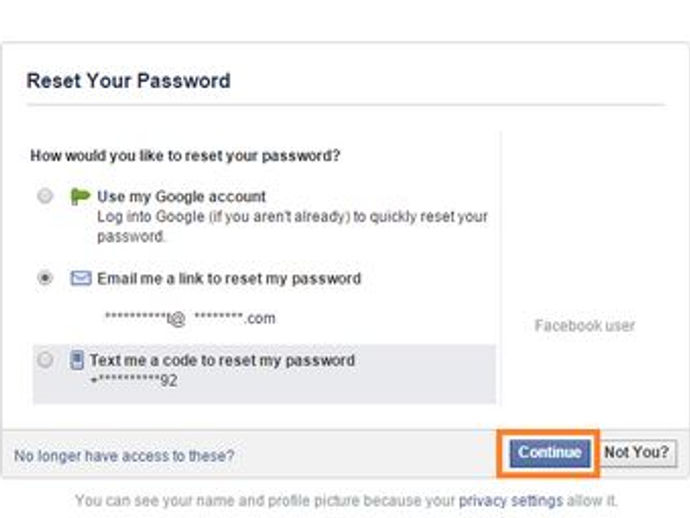Select the Text me a code radio button
The image size is (690, 518).
coord(45,360)
